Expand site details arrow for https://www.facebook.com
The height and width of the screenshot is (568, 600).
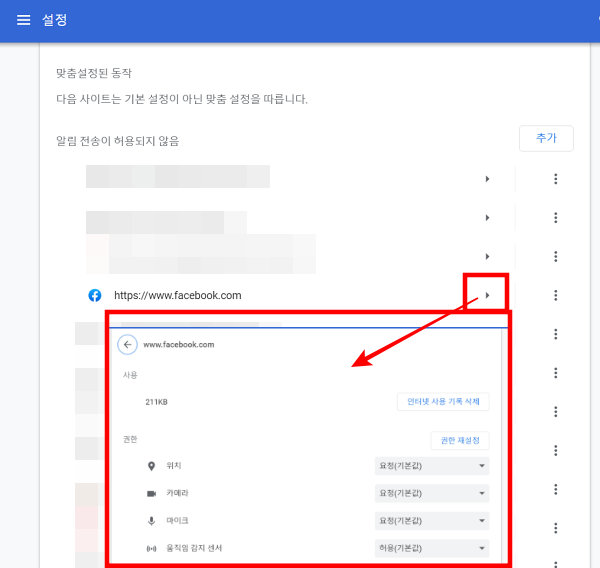click(x=487, y=295)
